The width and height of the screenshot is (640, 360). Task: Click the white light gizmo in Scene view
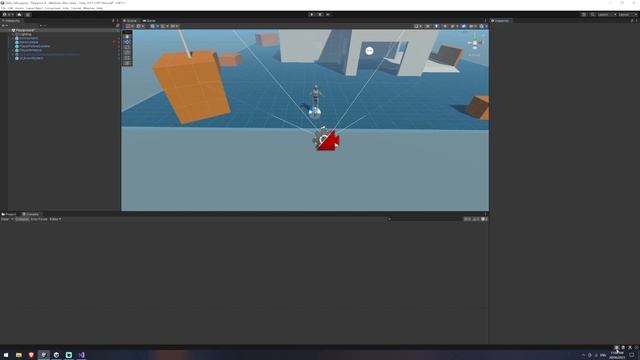369,51
